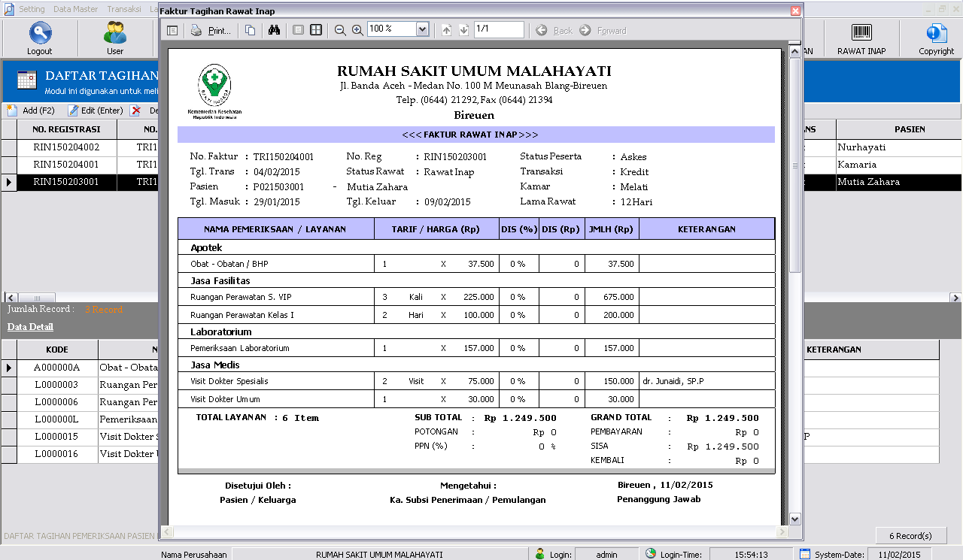Click the System-Date value 11/02/2015
Image resolution: width=963 pixels, height=560 pixels.
pos(899,555)
